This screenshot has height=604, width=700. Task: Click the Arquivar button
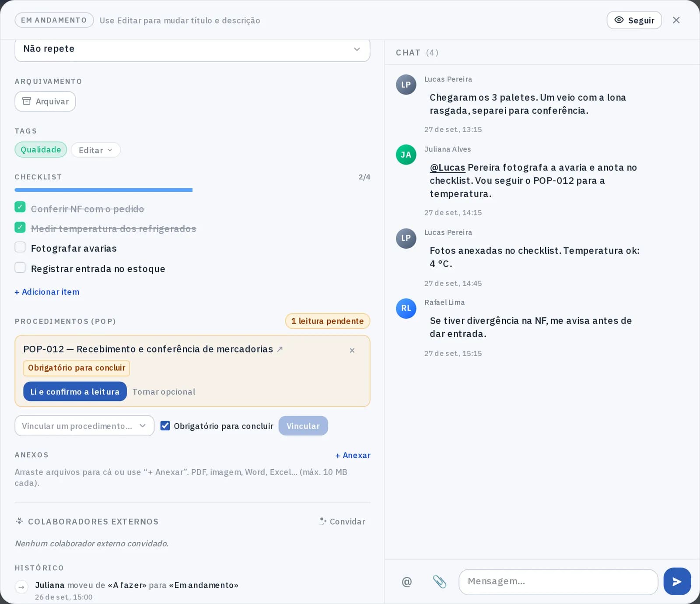coord(45,101)
